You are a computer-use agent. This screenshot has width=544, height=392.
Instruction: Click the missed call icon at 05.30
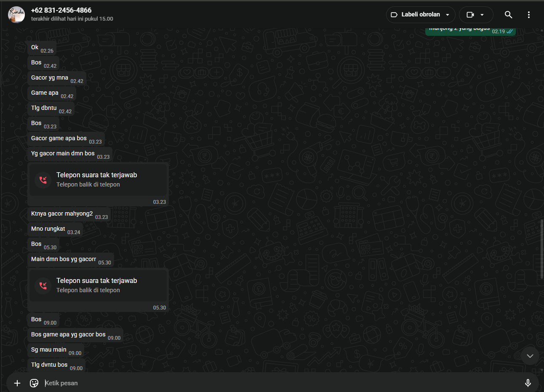click(43, 285)
